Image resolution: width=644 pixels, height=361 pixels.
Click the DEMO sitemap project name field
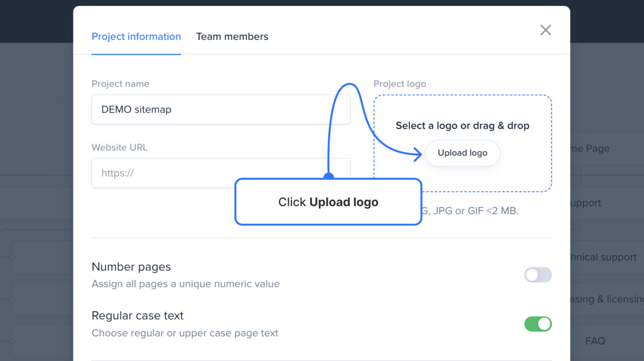pyautogui.click(x=221, y=109)
